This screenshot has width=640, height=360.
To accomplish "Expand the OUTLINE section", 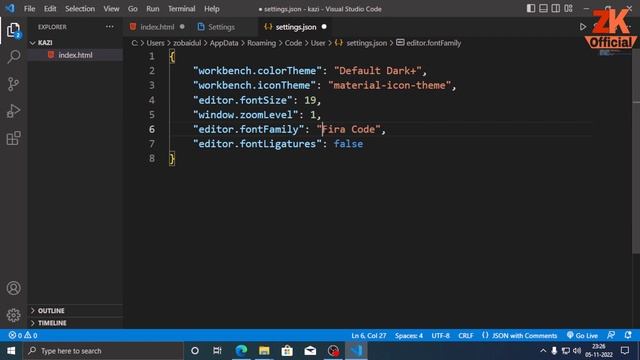I will tap(76, 311).
